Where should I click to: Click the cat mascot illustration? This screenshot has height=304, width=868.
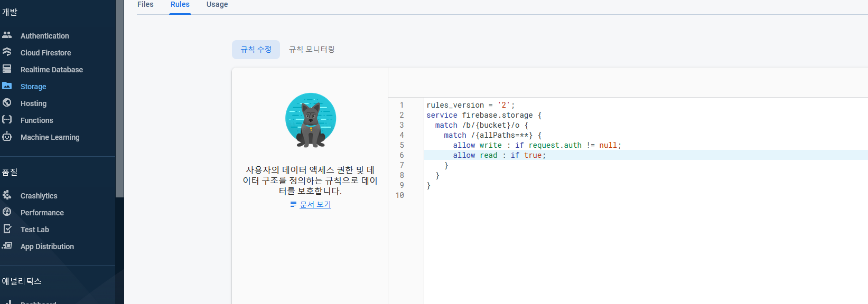[x=311, y=121]
